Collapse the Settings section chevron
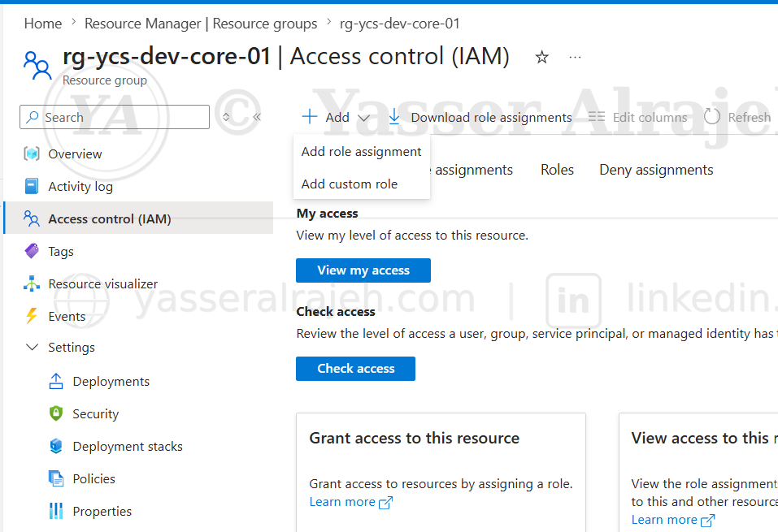Screen dimensions: 778x532 32,347
